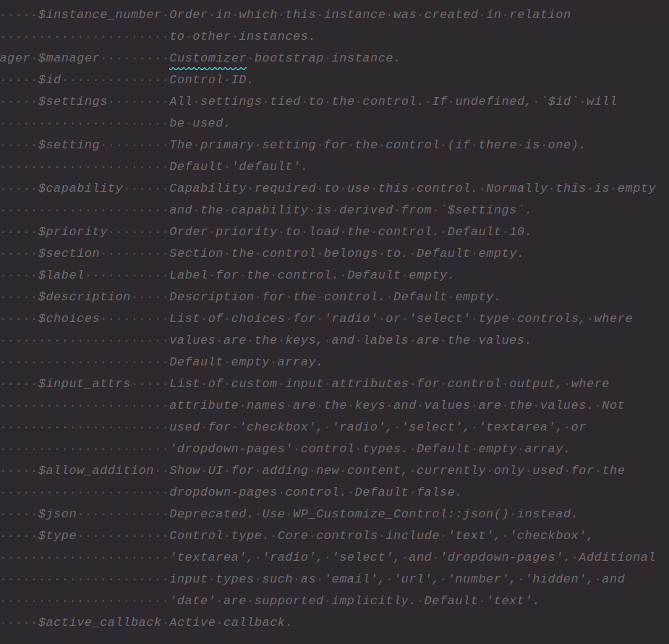Select the '$settings' parameter name
This screenshot has height=644, width=669.
(72, 101)
